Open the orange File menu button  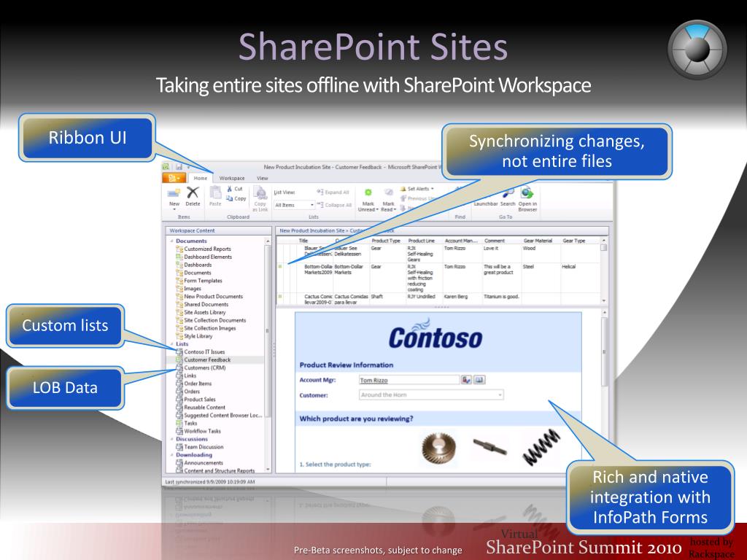pyautogui.click(x=174, y=178)
